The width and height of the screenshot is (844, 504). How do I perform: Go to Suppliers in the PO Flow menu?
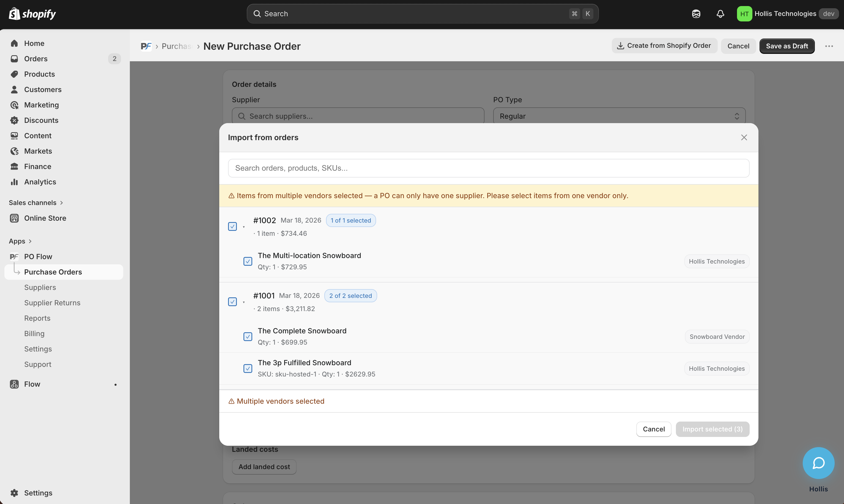40,287
